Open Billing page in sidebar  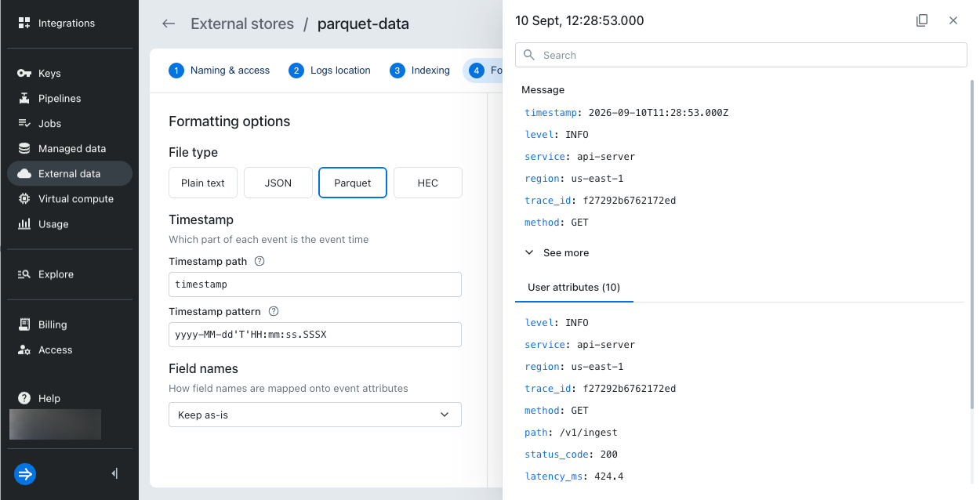69,324
